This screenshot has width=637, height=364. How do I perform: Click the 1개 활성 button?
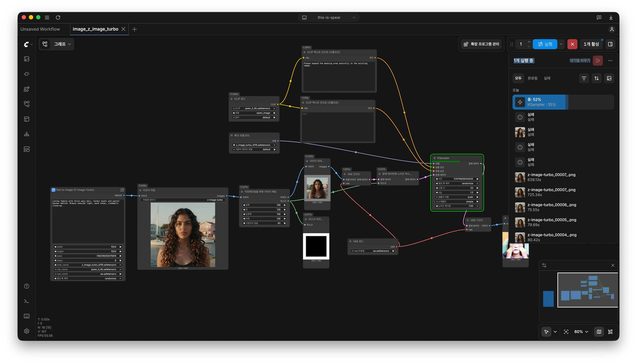coord(591,44)
